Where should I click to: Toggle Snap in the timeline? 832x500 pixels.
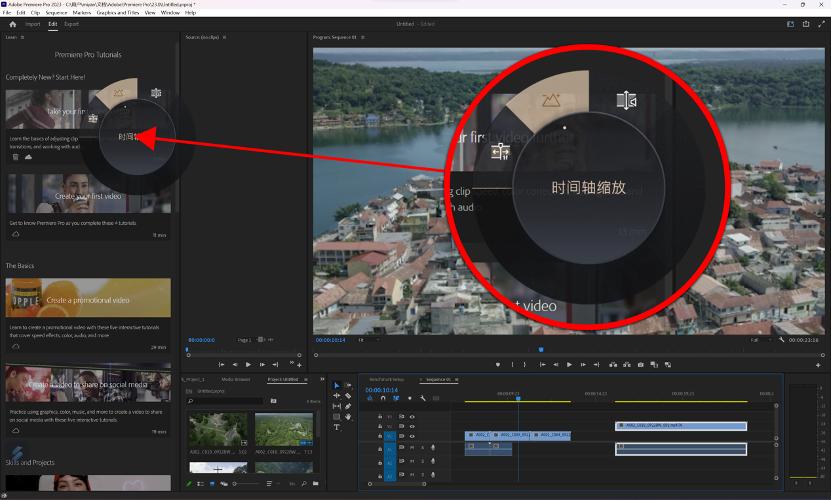pos(383,398)
